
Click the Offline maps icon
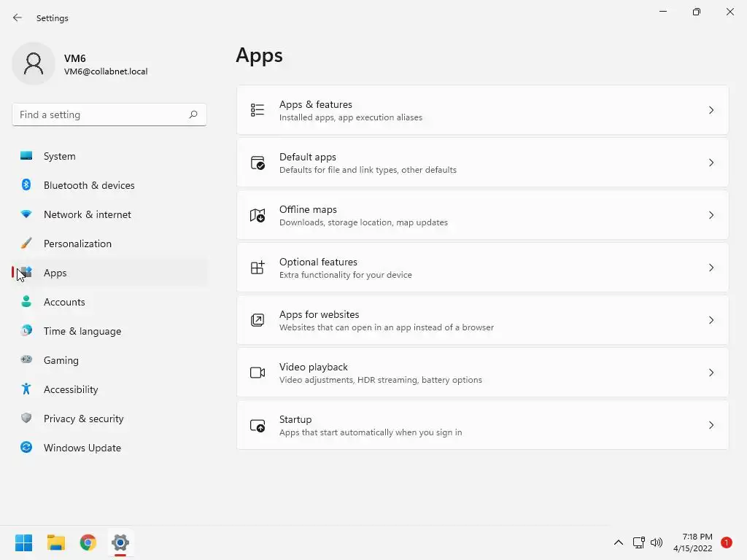[258, 215]
